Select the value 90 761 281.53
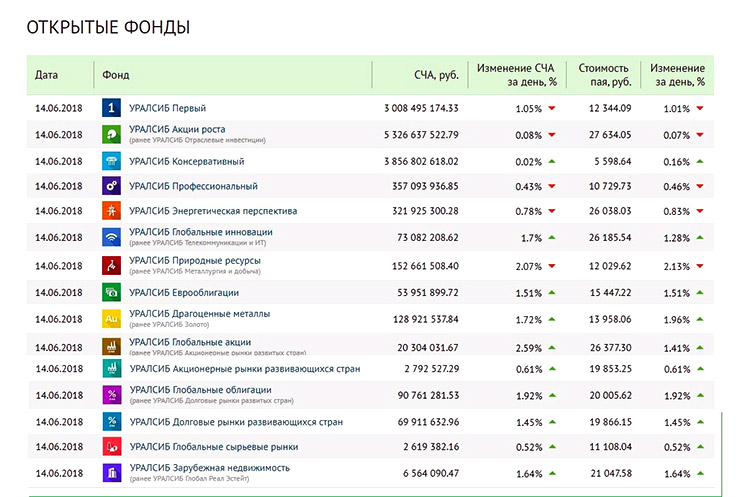Viewport: 750px width, 497px height. [x=428, y=396]
